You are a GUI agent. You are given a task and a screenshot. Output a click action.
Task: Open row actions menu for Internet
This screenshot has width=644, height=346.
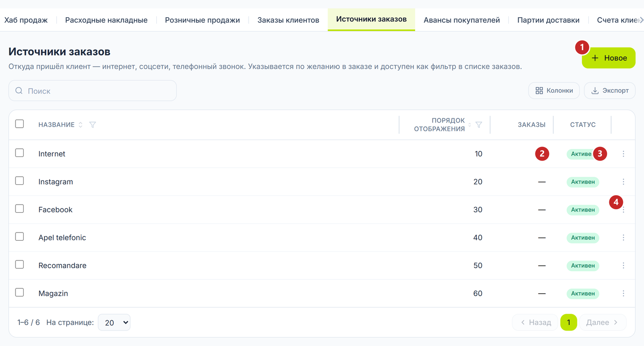click(623, 154)
